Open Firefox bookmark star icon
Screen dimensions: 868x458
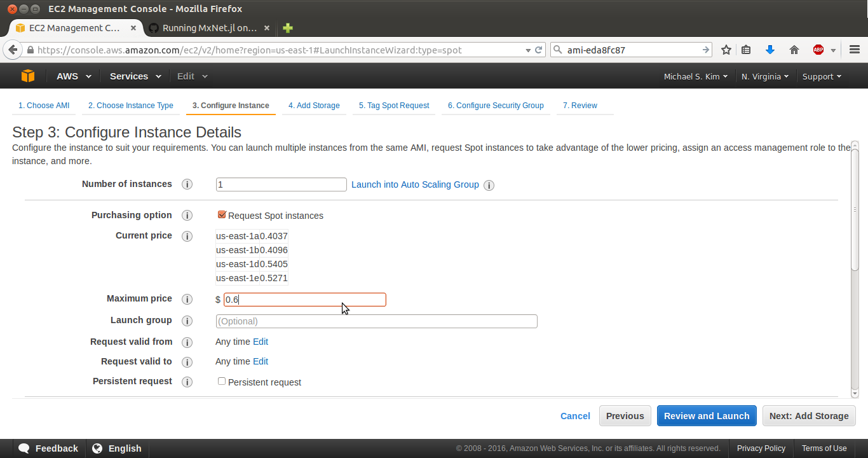[726, 50]
